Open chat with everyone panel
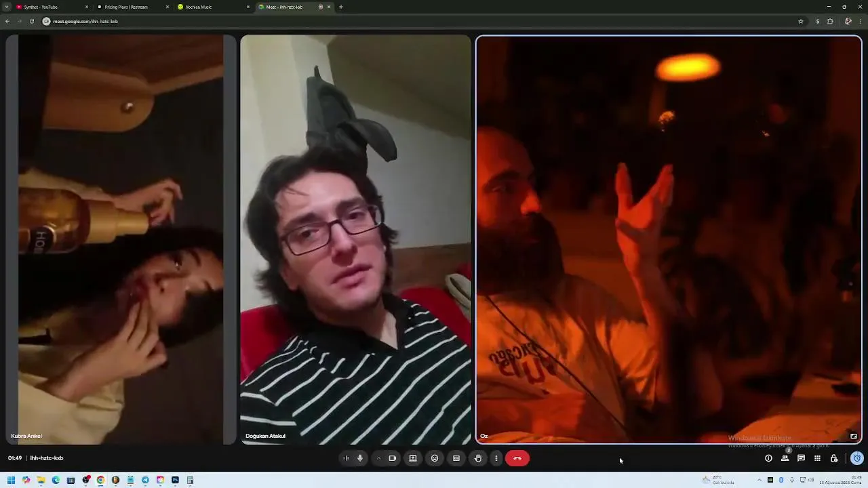 [x=801, y=458]
